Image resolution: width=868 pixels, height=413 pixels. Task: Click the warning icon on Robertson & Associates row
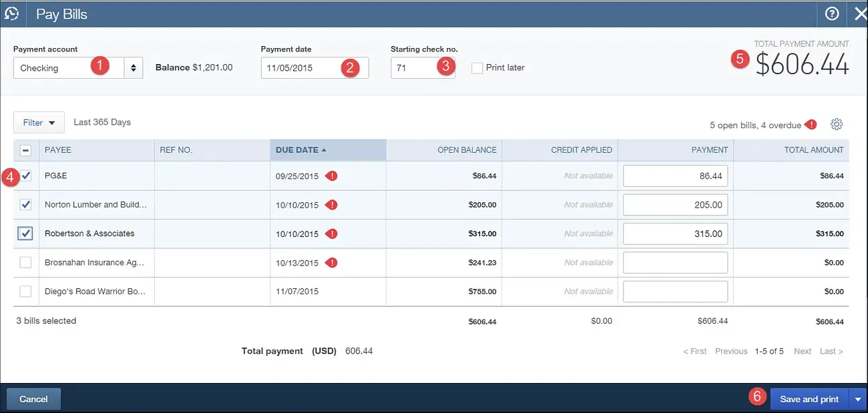(x=331, y=234)
